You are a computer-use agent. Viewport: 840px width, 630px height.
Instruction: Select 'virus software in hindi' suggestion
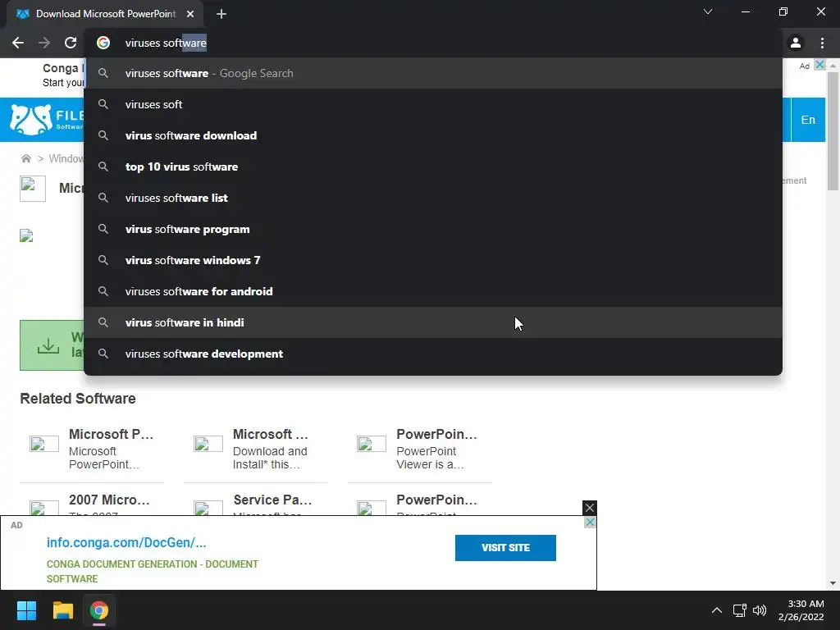click(x=433, y=322)
